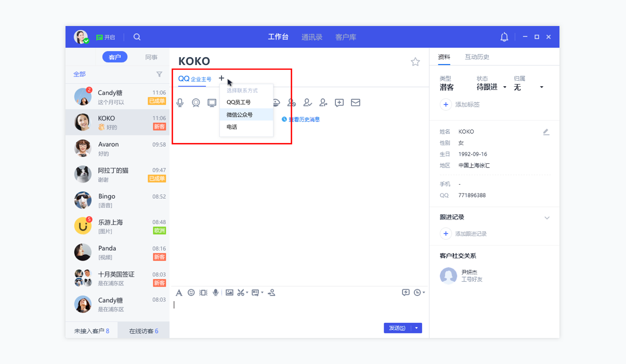Open the 资料 tab
626x364 pixels.
444,57
